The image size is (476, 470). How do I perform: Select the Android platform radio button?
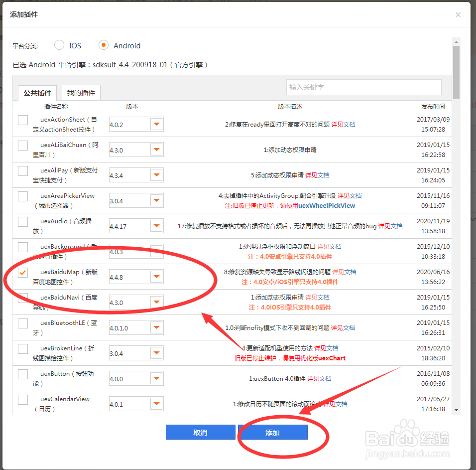[104, 45]
